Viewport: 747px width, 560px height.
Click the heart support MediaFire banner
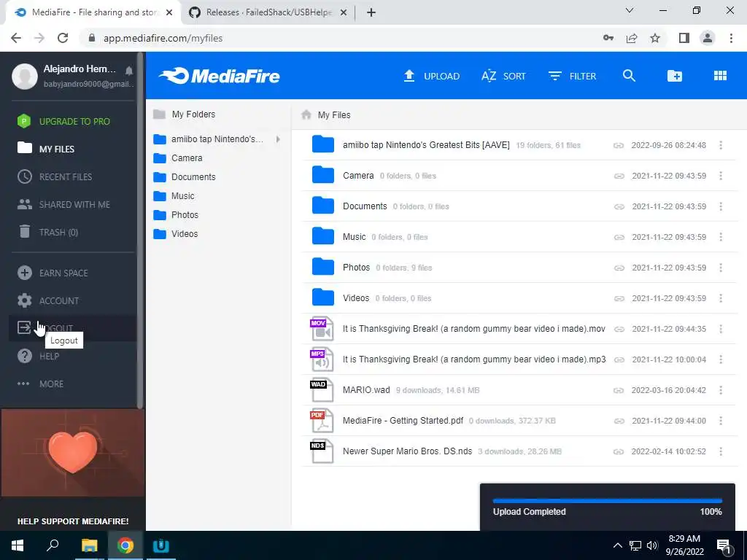73,452
